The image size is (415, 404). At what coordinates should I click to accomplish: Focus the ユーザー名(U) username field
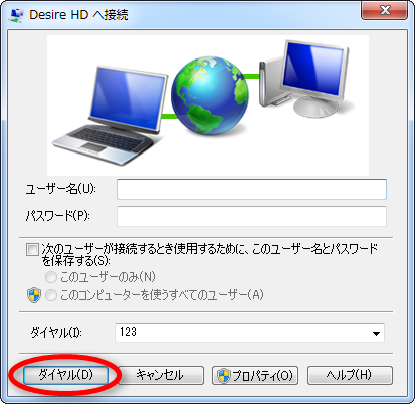(252, 189)
